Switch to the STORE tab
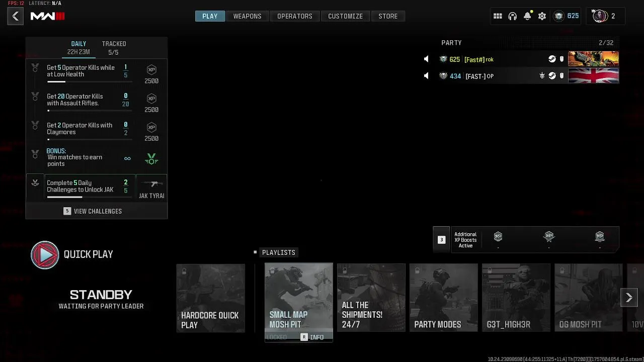This screenshot has width=644, height=362. click(388, 16)
